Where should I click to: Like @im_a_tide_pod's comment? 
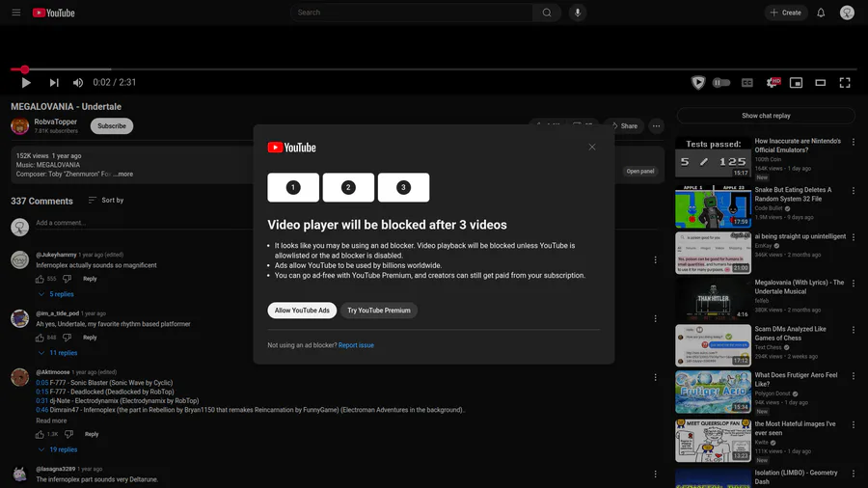40,338
